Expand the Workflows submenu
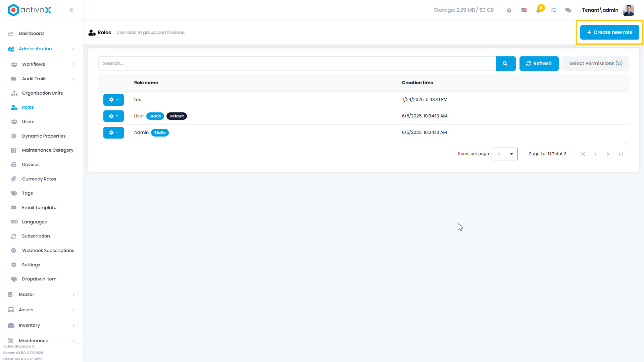The width and height of the screenshot is (644, 362). coord(73,64)
